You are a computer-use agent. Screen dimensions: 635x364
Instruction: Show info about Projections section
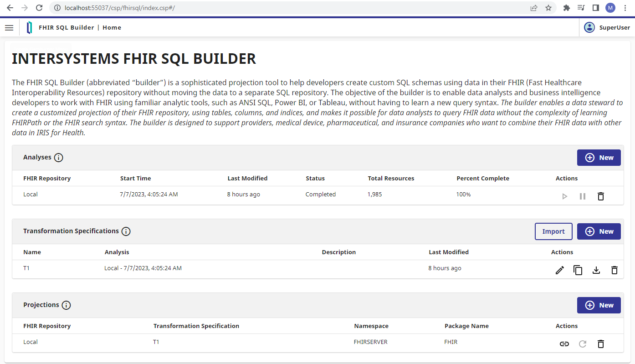(66, 305)
